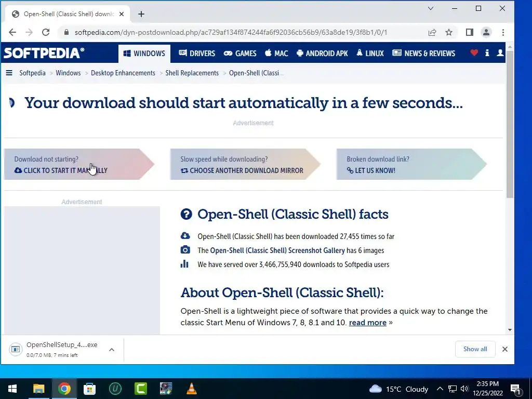The height and width of the screenshot is (399, 532).
Task: Click the download cloud icon beside 27,455 times
Action: pyautogui.click(x=185, y=236)
